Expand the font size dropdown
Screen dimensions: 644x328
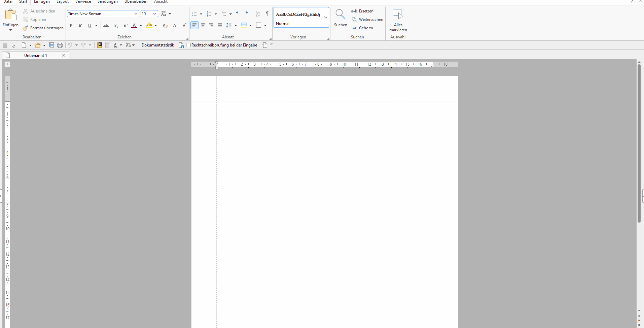(x=155, y=14)
